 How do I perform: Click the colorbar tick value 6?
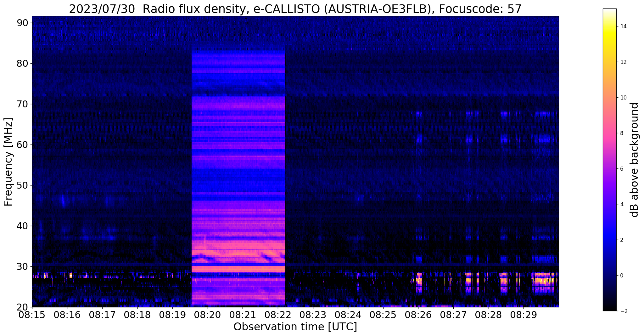[x=621, y=169]
